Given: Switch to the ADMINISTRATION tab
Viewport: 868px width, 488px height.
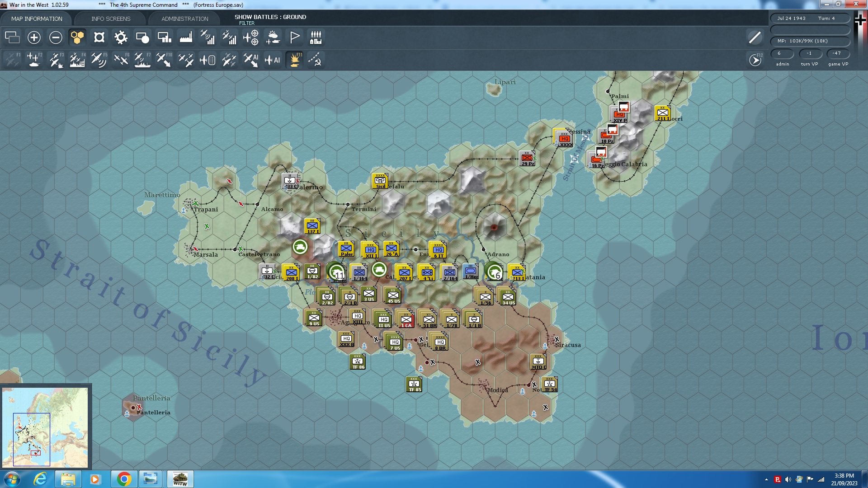Looking at the screenshot, I should pos(185,19).
